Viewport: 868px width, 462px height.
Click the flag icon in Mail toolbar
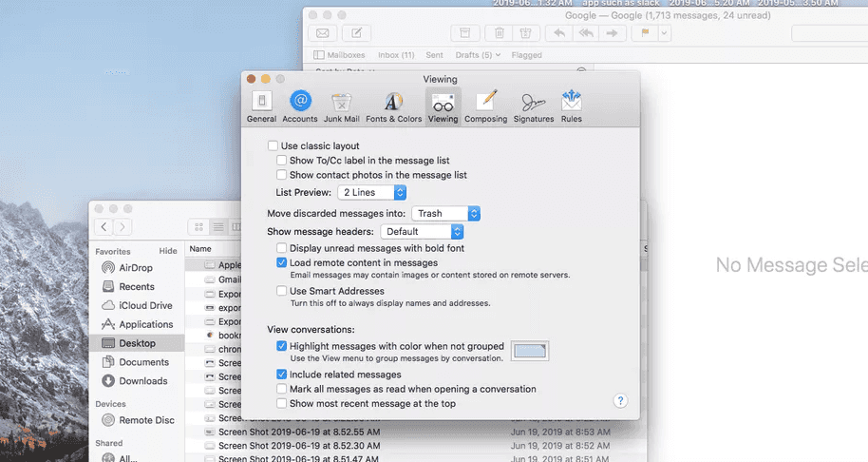pos(645,33)
